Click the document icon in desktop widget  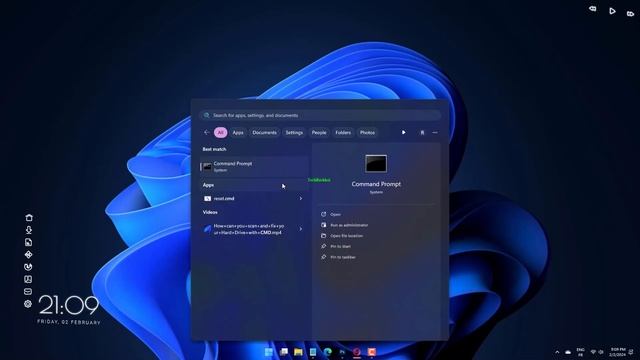tap(29, 242)
